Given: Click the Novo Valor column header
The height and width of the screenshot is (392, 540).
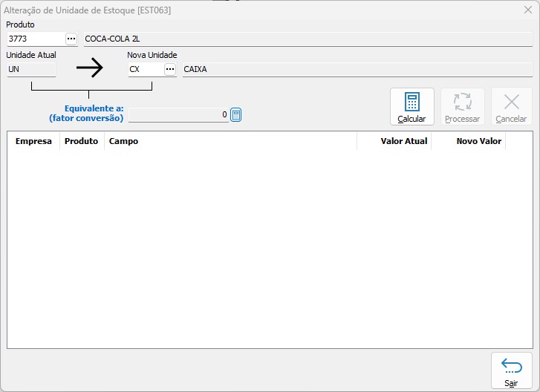Looking at the screenshot, I should coord(468,141).
